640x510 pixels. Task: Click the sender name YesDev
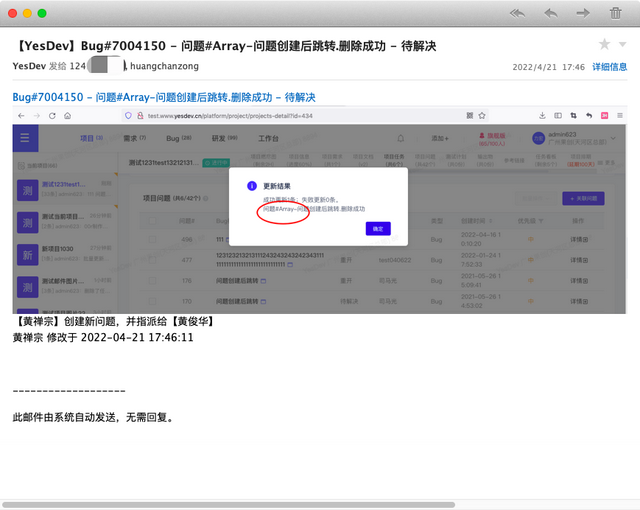point(29,66)
